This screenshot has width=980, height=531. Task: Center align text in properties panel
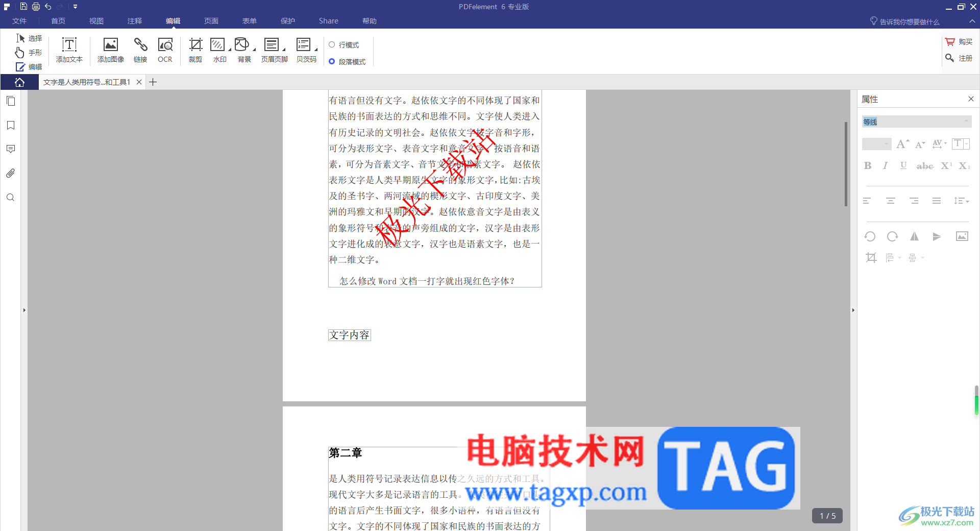click(x=891, y=201)
